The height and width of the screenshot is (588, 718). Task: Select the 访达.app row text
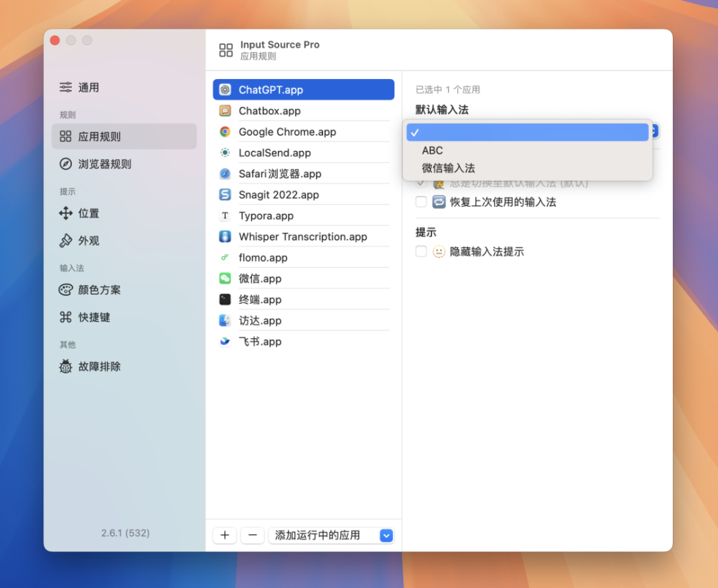tap(260, 321)
